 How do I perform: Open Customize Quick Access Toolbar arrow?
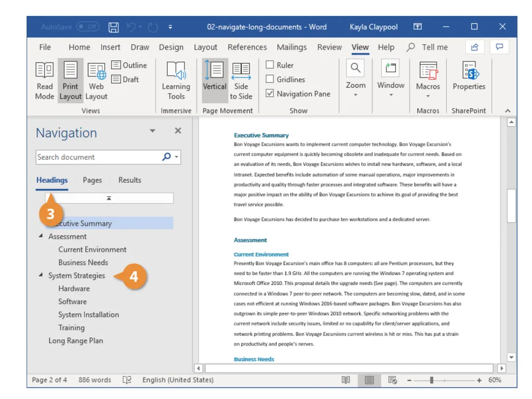[x=170, y=27]
